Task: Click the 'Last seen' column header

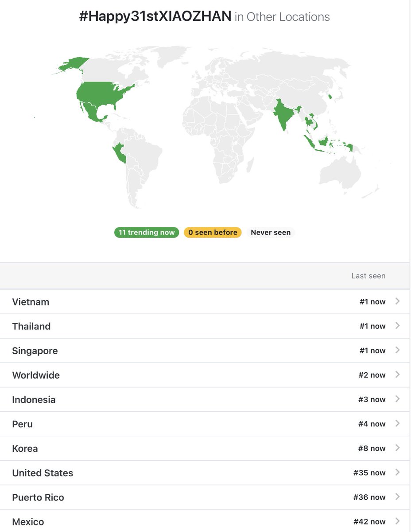Action: pos(368,276)
